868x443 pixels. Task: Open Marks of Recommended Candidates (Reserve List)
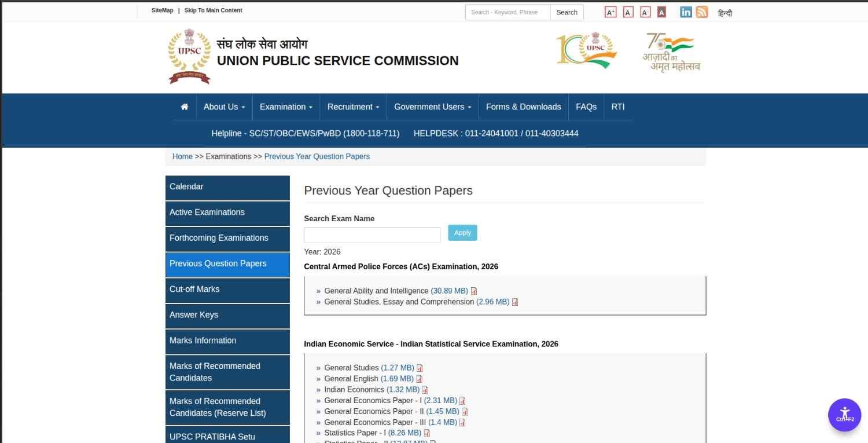[227, 407]
